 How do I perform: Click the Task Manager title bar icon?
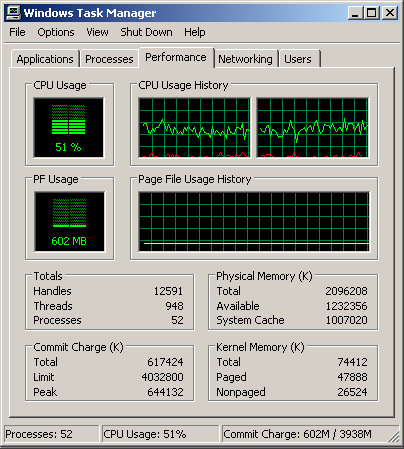pyautogui.click(x=13, y=13)
